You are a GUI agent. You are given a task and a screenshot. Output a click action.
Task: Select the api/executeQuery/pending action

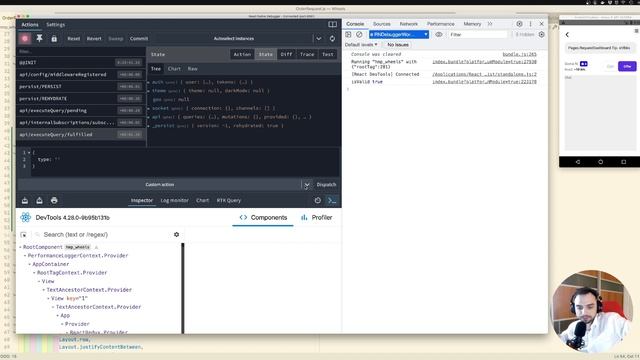click(81, 111)
